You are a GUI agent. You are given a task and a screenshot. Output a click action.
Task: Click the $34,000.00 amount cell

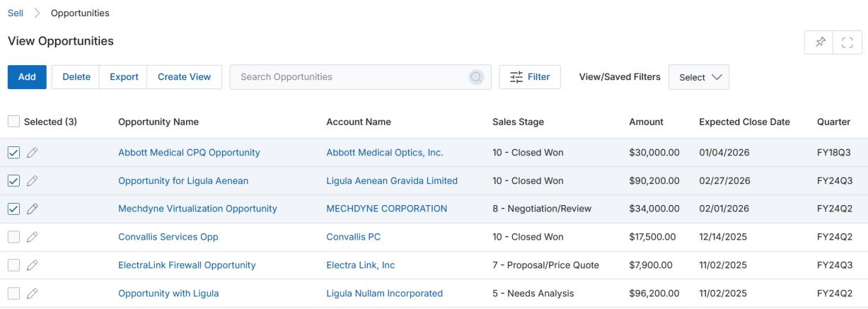pos(654,209)
